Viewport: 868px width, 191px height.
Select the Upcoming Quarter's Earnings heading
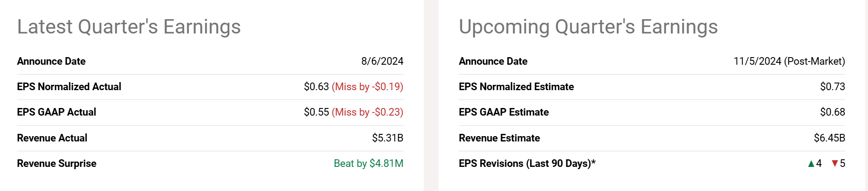pyautogui.click(x=588, y=27)
